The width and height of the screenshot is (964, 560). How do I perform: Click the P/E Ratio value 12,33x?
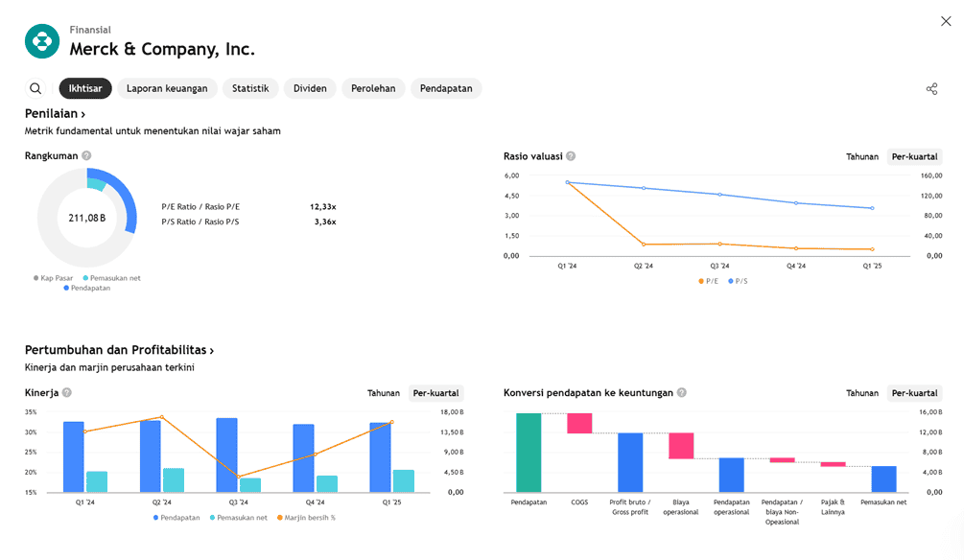(x=322, y=206)
